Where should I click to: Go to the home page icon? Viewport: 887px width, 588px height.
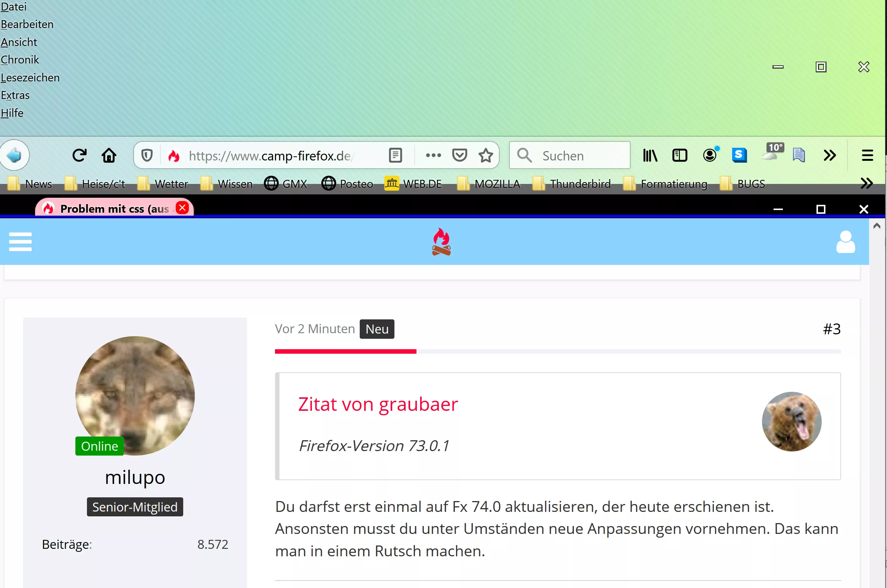(x=109, y=155)
